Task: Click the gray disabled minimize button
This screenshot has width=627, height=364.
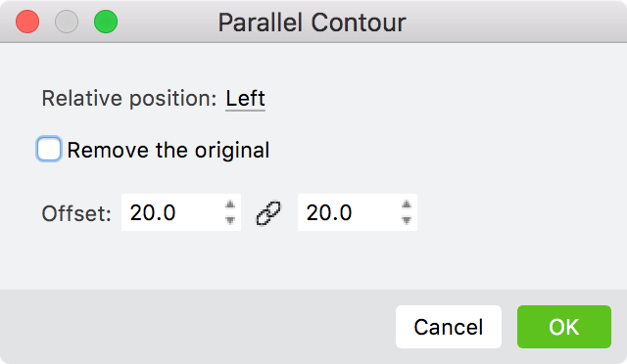Action: pyautogui.click(x=67, y=22)
